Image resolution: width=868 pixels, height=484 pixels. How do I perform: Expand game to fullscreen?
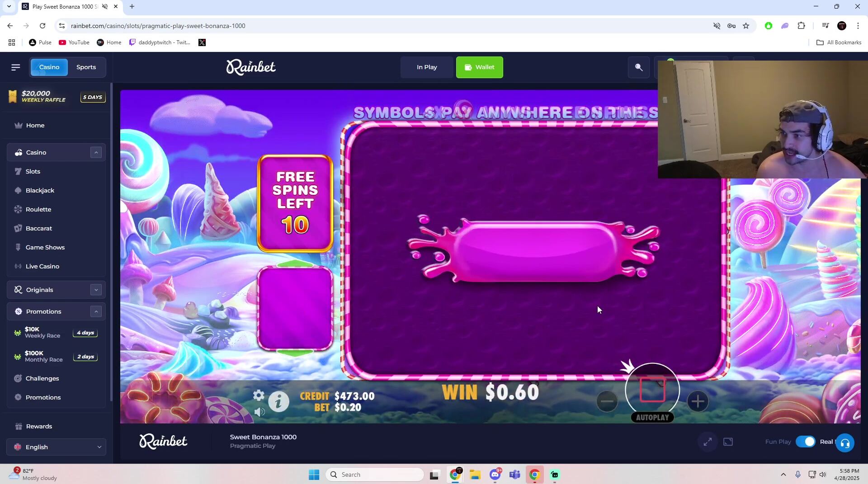(708, 442)
